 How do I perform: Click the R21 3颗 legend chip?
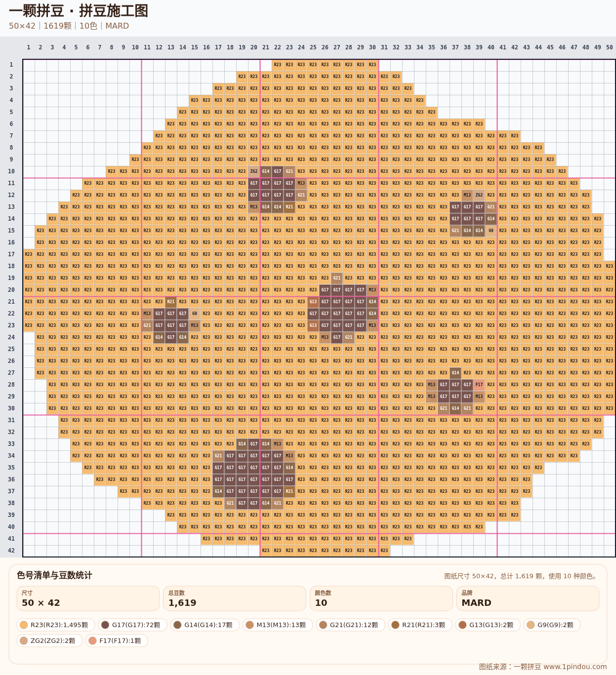pyautogui.click(x=420, y=625)
